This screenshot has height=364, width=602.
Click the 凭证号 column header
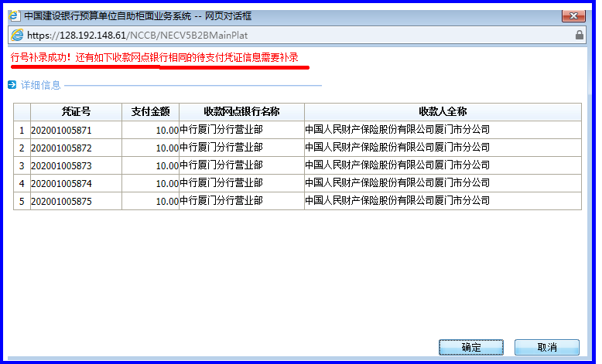[x=76, y=112]
